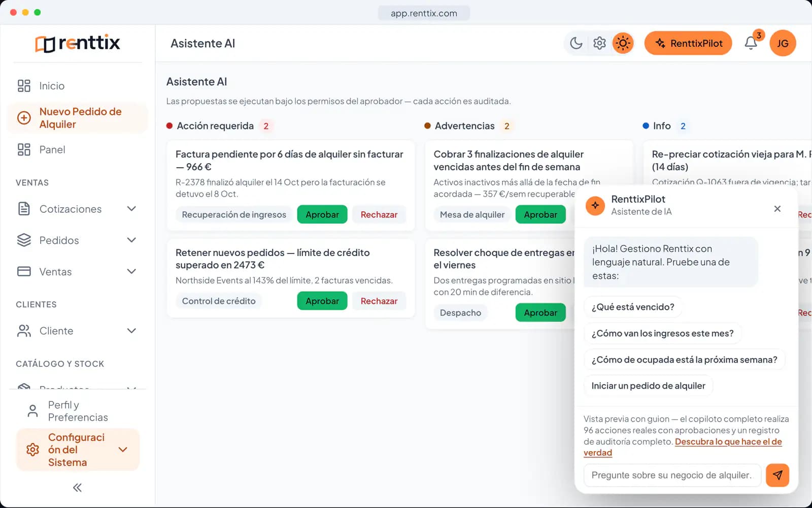Choose Iniciar un pedido de alquiler
This screenshot has width=812, height=508.
[648, 386]
